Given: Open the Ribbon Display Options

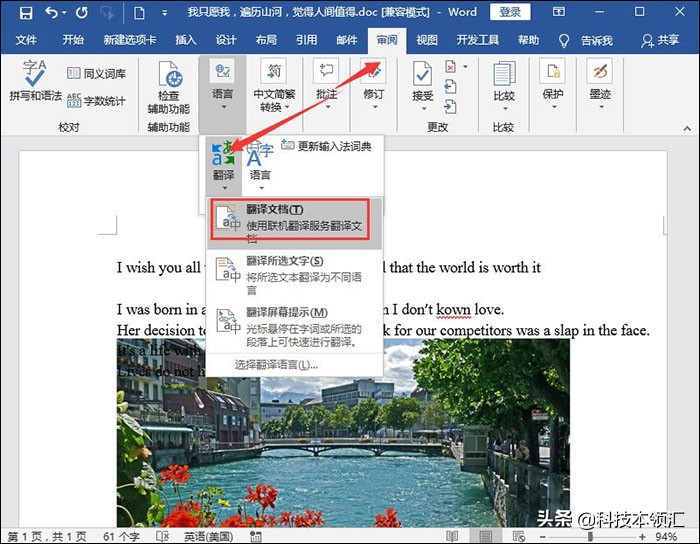Looking at the screenshot, I should pyautogui.click(x=559, y=12).
